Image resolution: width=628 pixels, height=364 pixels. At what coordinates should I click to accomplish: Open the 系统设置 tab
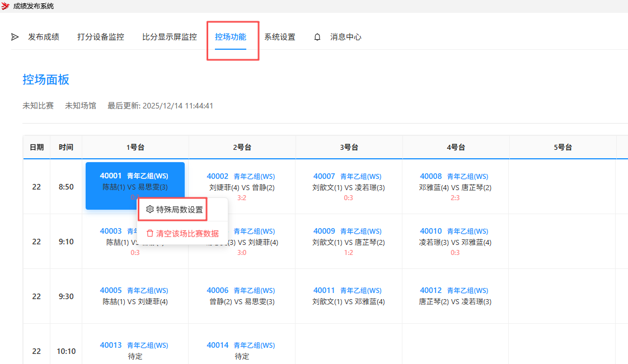(x=280, y=36)
